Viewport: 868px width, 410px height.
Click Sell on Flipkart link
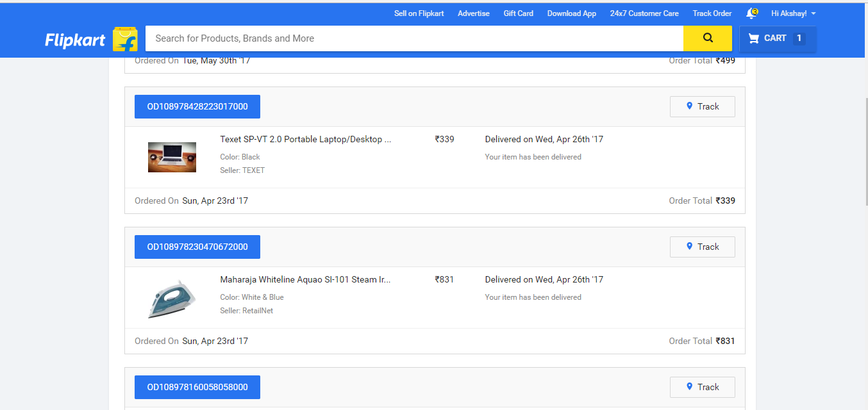pyautogui.click(x=419, y=13)
